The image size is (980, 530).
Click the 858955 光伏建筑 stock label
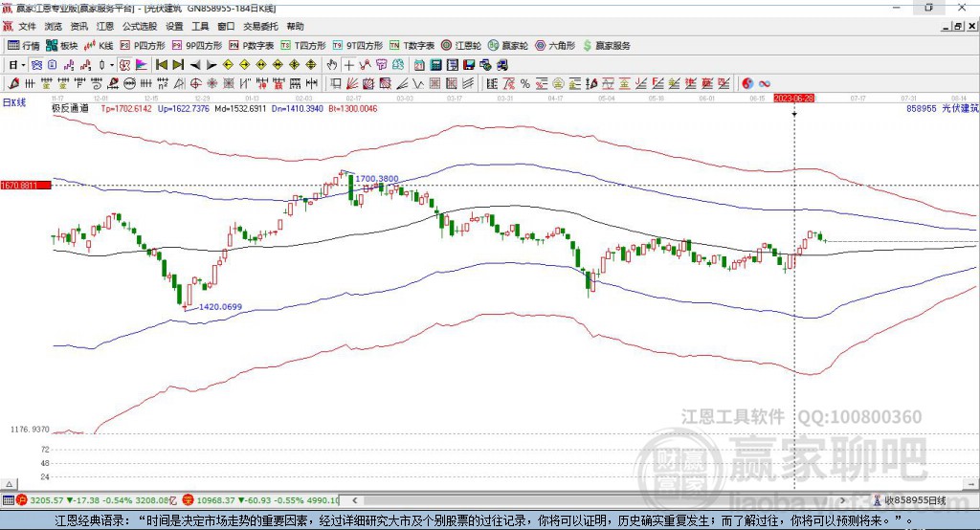943,108
